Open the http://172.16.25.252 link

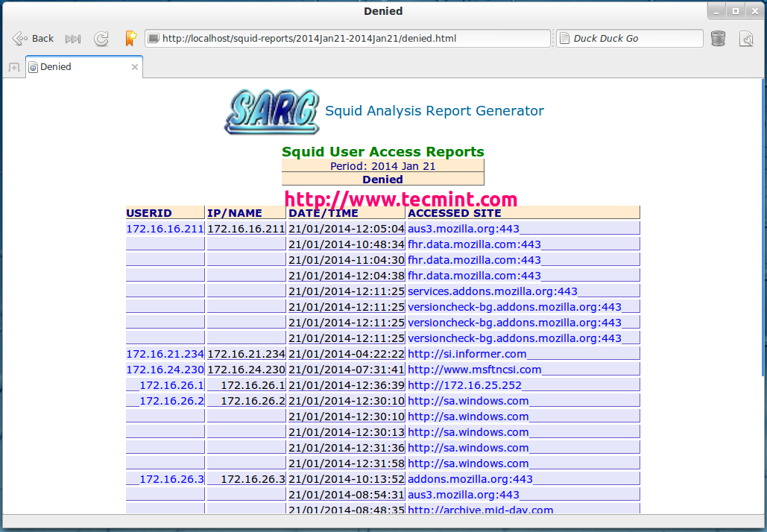pyautogui.click(x=464, y=384)
